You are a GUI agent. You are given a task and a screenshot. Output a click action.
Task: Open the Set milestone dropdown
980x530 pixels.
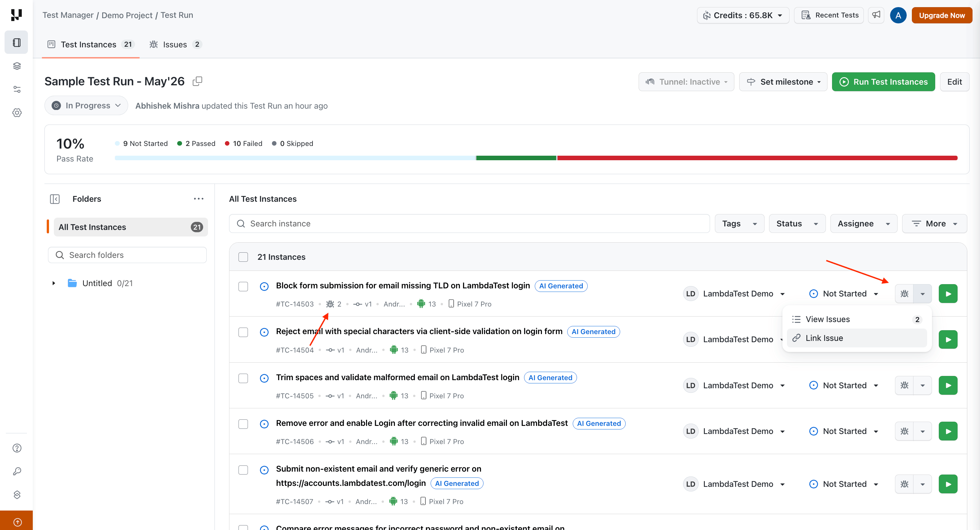(783, 82)
